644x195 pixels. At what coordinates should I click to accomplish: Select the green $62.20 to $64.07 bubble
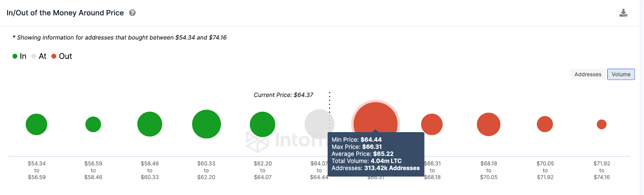pos(262,124)
